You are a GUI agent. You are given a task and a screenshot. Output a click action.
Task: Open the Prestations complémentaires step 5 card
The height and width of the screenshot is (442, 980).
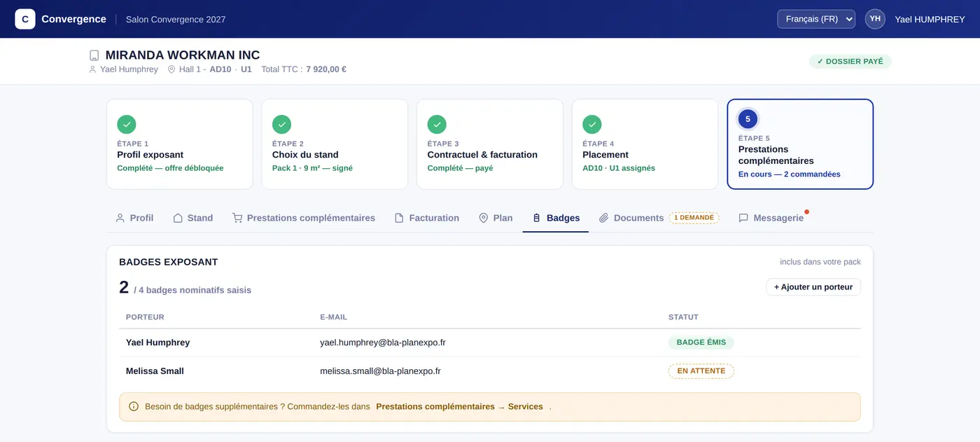[x=800, y=144]
